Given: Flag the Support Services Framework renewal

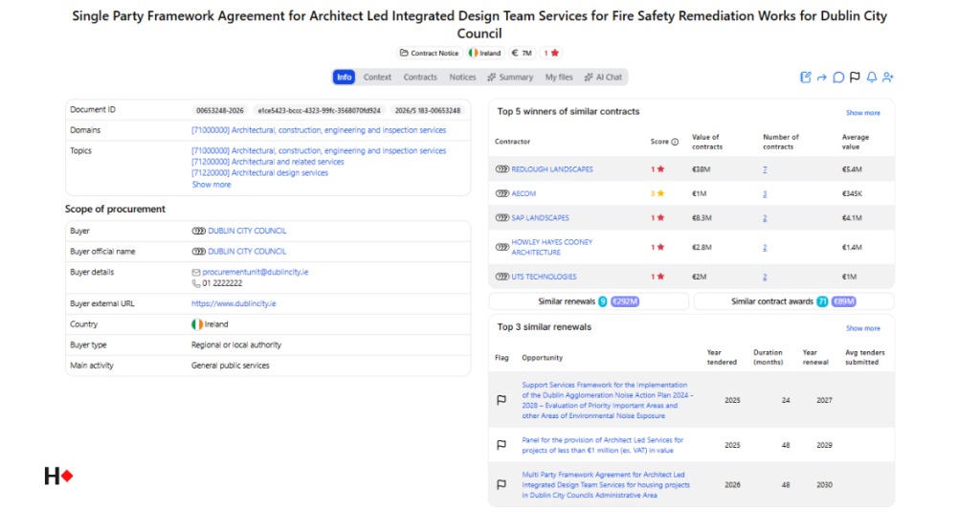Looking at the screenshot, I should click(501, 400).
